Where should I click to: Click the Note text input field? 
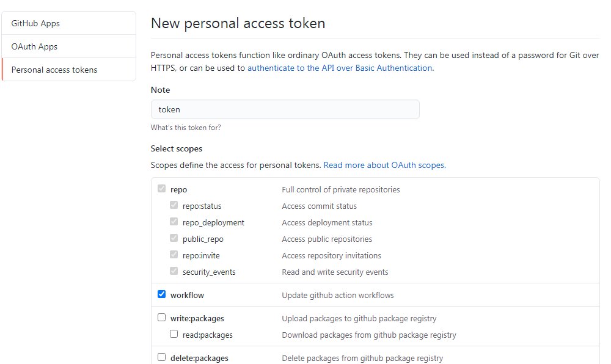point(285,109)
